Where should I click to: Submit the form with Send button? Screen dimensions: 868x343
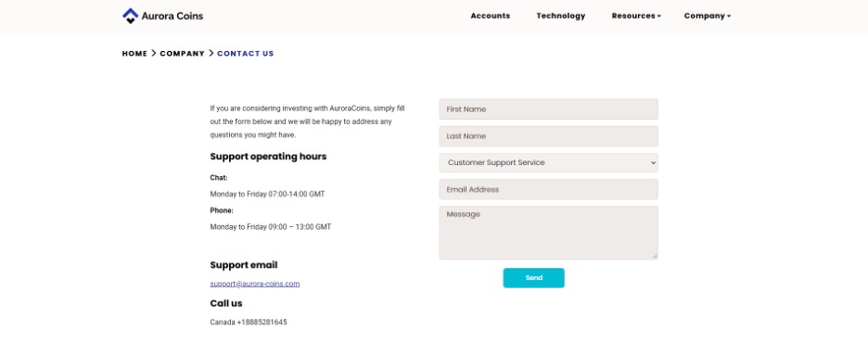533,278
